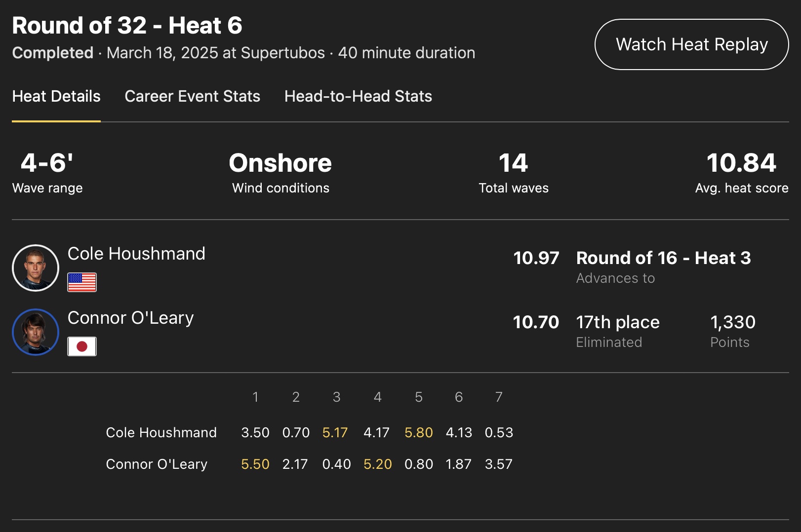The image size is (801, 532).
Task: Click the Japan flag icon
Action: [x=82, y=346]
